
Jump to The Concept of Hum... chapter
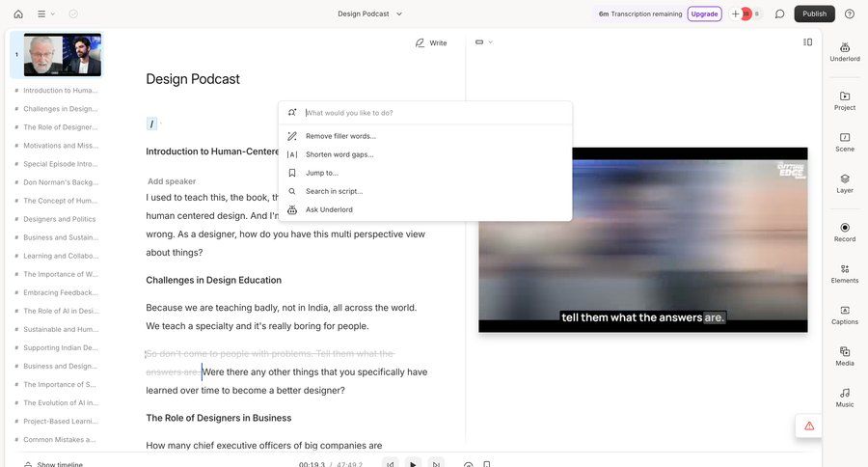coord(61,201)
